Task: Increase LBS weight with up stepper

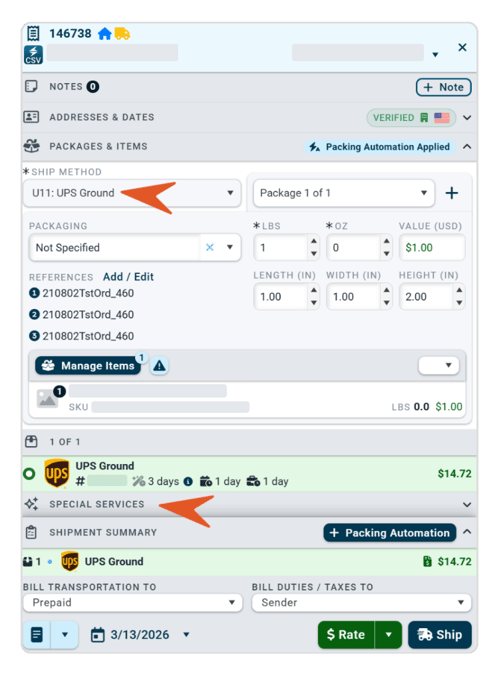Action: (314, 241)
